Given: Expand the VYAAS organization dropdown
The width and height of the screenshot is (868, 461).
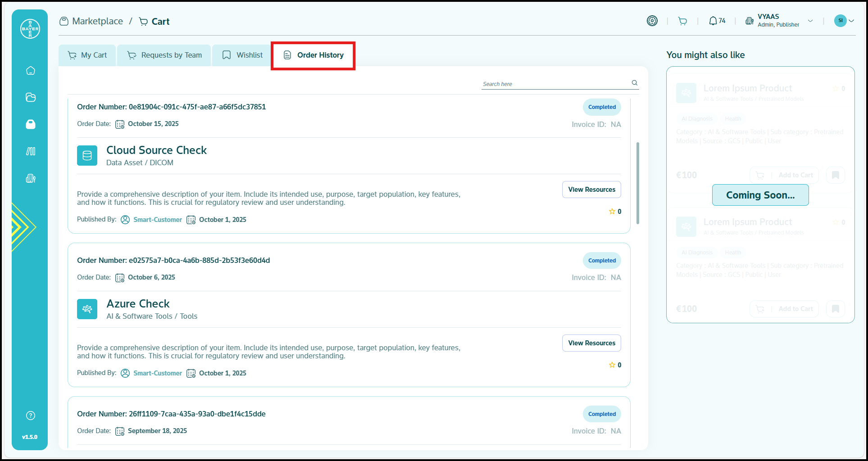Looking at the screenshot, I should pyautogui.click(x=810, y=21).
